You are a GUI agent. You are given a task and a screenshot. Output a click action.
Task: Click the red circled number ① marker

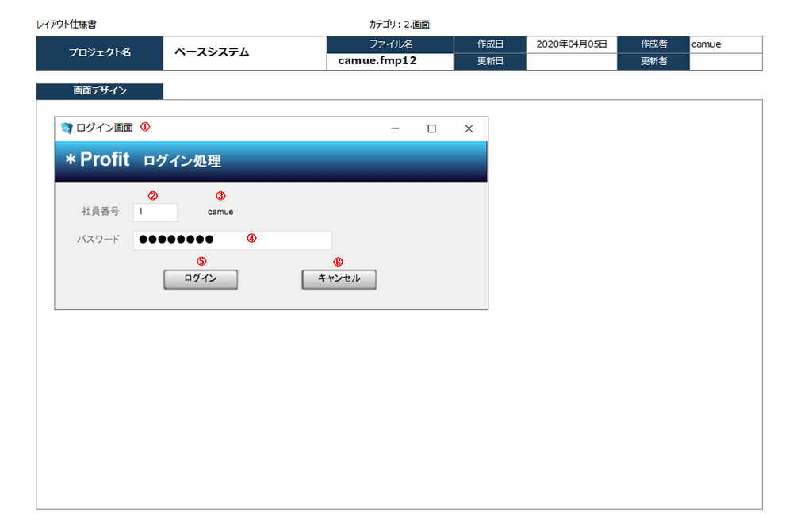145,127
